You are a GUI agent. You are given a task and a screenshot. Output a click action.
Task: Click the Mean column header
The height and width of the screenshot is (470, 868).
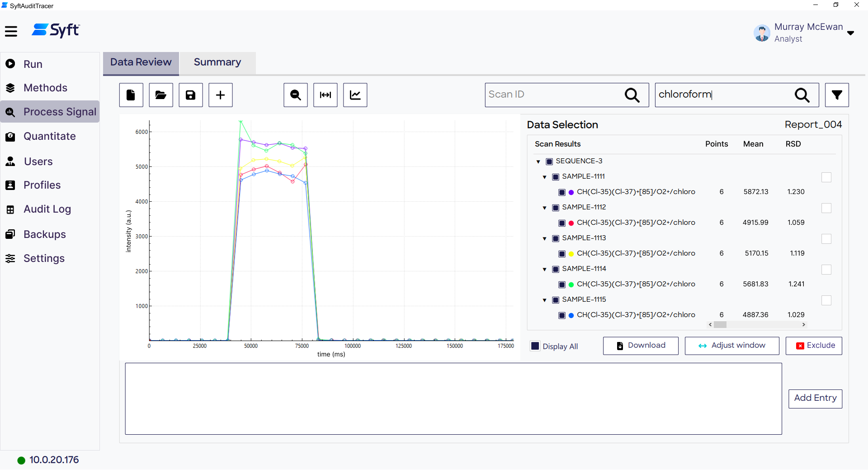[x=753, y=144]
